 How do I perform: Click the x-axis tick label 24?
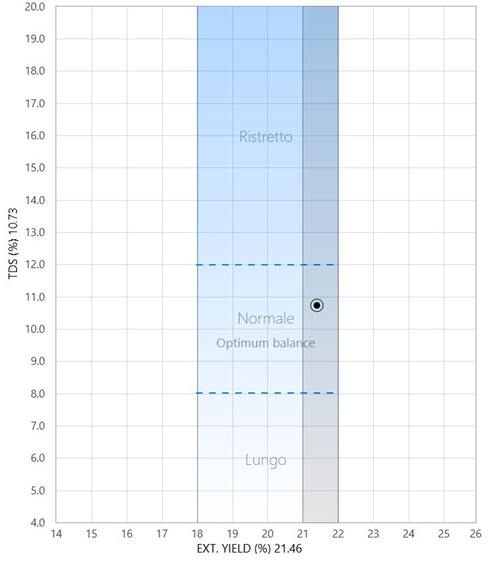408,534
